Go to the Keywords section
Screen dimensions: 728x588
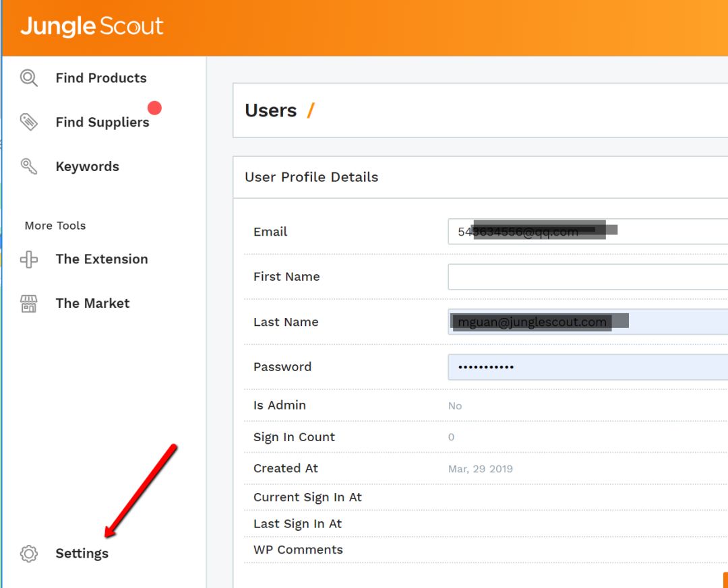pos(87,166)
